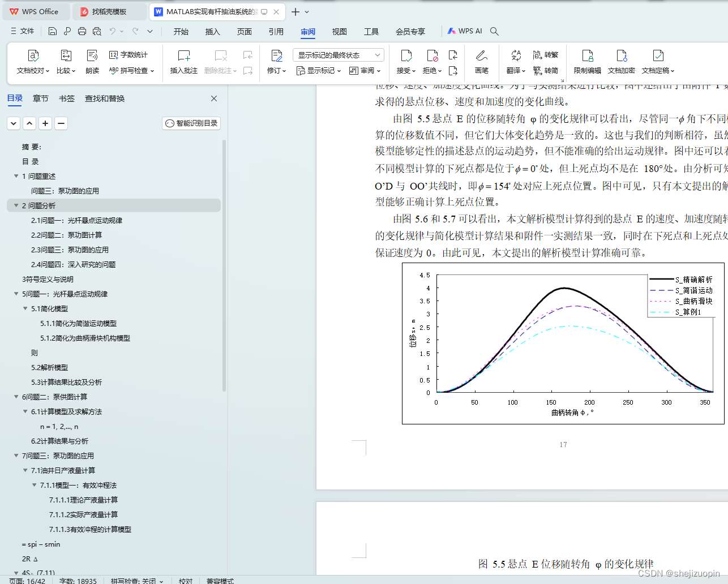The width and height of the screenshot is (728, 584).
Task: Click the 比较 compare documents icon
Action: [x=66, y=62]
